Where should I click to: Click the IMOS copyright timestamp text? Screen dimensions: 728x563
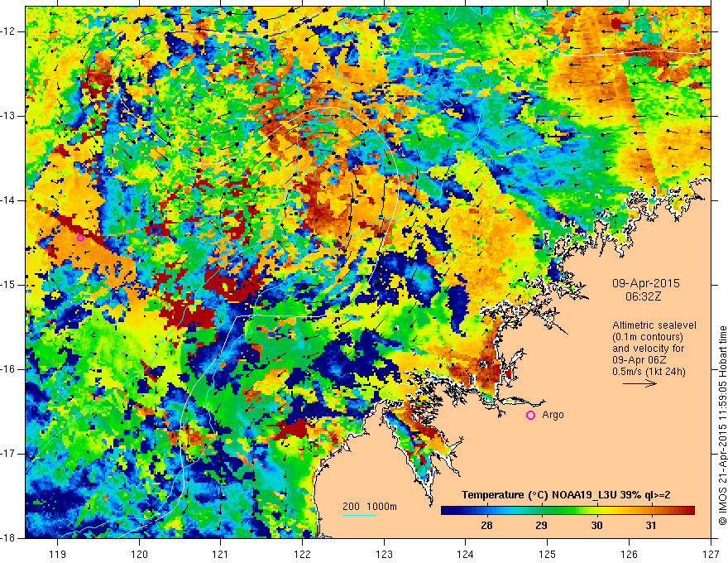click(722, 426)
